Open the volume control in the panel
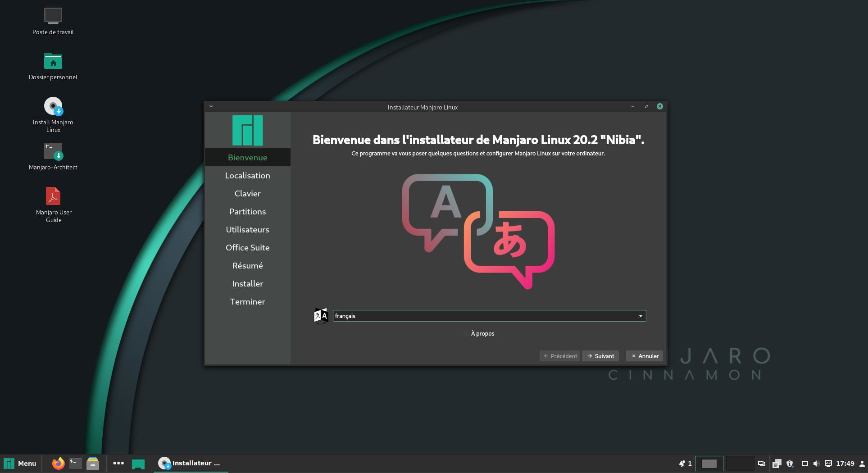 [x=816, y=464]
